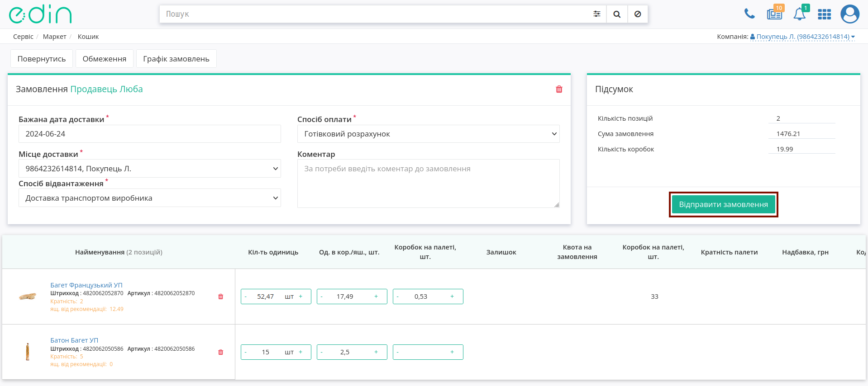Decrease unit quantity for Багет Французький УП

246,297
